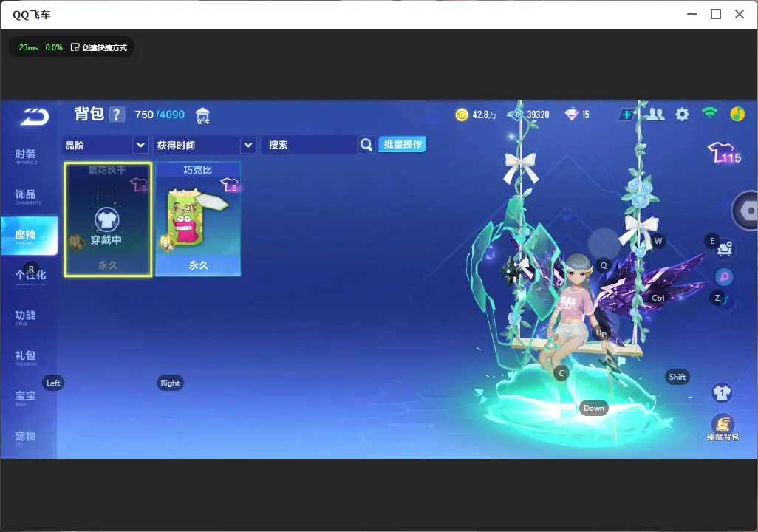Open settings gear in the game top bar

coord(682,115)
